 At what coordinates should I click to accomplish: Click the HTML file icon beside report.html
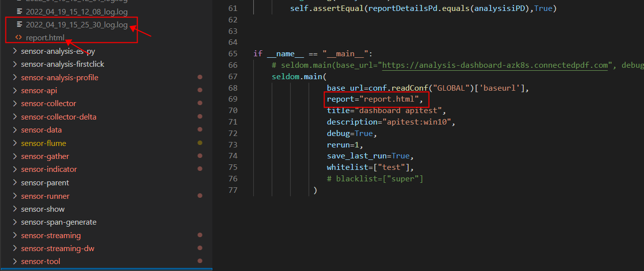coord(19,37)
